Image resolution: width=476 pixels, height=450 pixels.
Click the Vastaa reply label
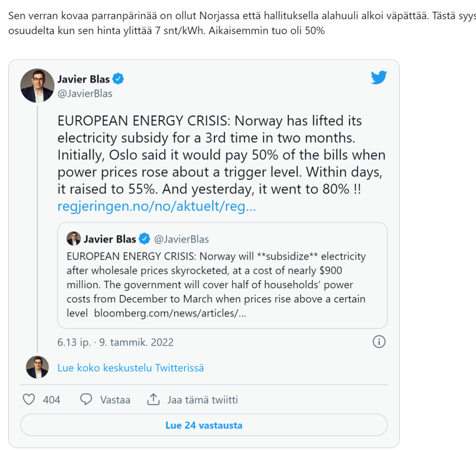coord(115,400)
